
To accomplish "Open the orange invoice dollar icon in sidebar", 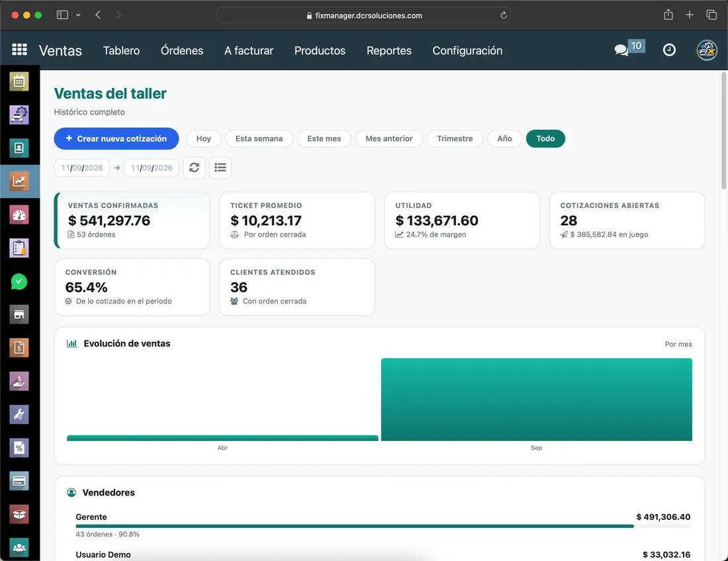I will (19, 348).
